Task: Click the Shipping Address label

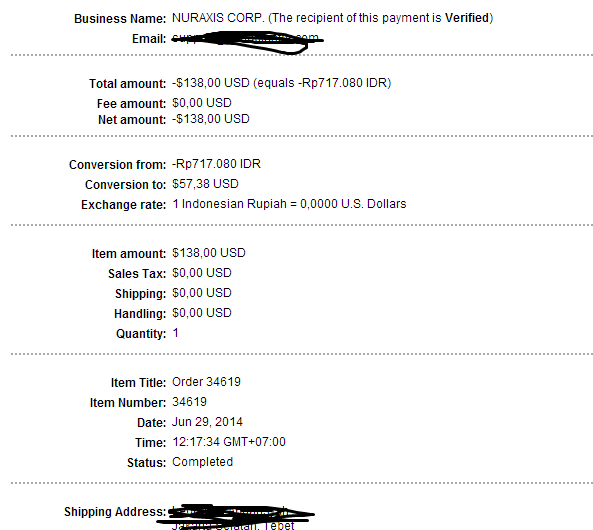Action: pos(115,512)
